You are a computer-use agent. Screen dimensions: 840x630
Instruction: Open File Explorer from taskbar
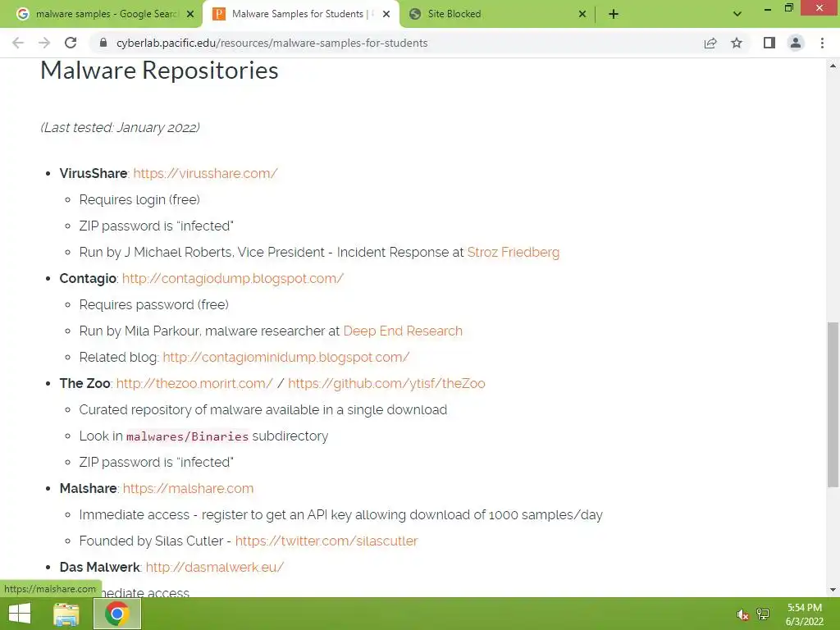(66, 614)
